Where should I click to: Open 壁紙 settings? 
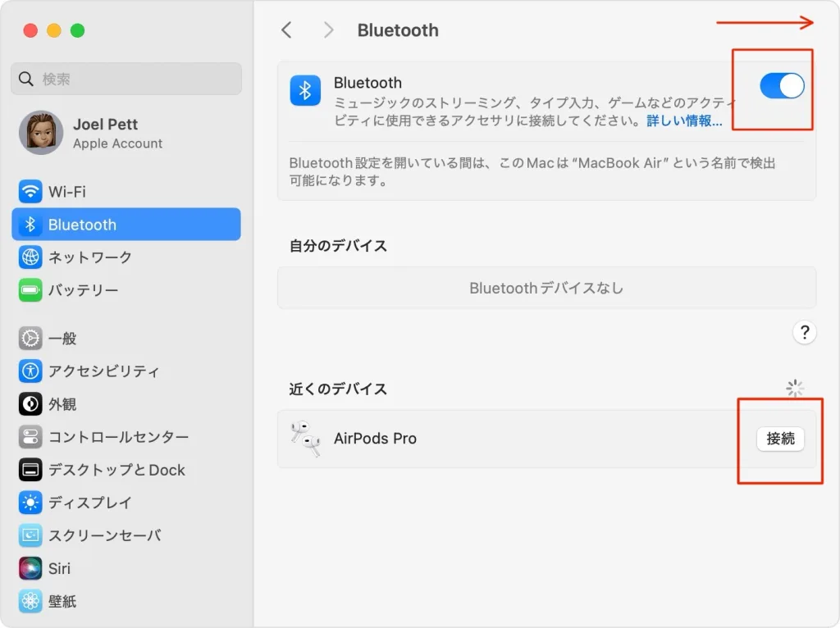[x=126, y=601]
